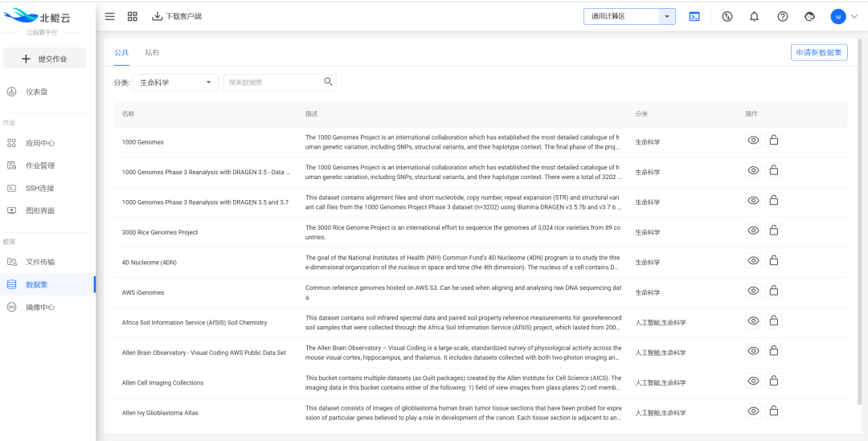Click 下载客户端 download client button
The height and width of the screenshot is (441, 868).
177,17
